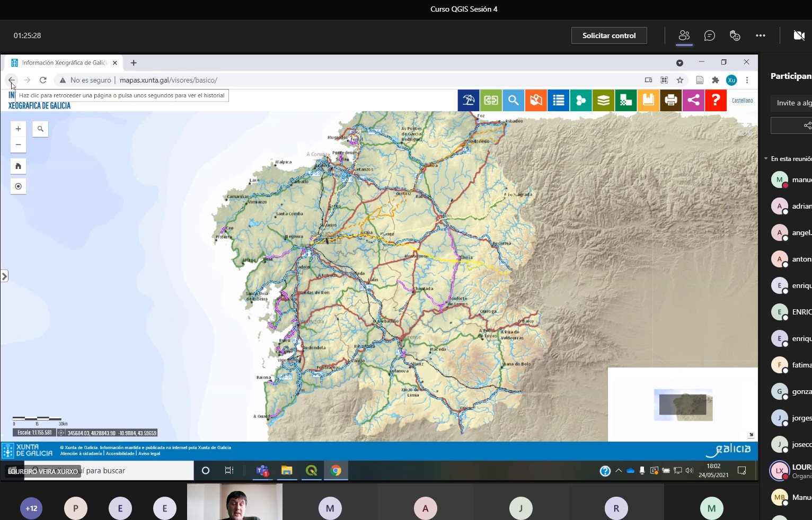
Task: Click the Solicitar control button
Action: pyautogui.click(x=608, y=35)
